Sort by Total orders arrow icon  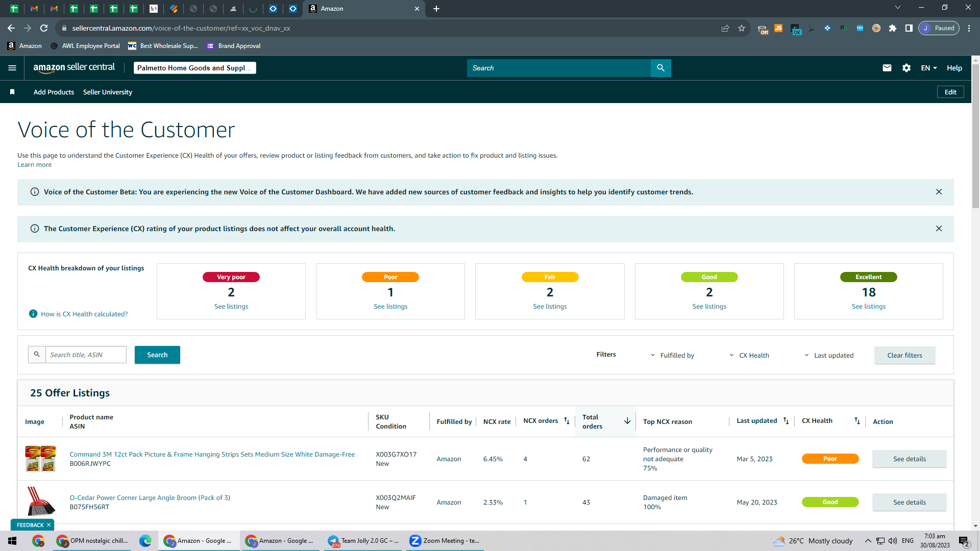(x=627, y=421)
